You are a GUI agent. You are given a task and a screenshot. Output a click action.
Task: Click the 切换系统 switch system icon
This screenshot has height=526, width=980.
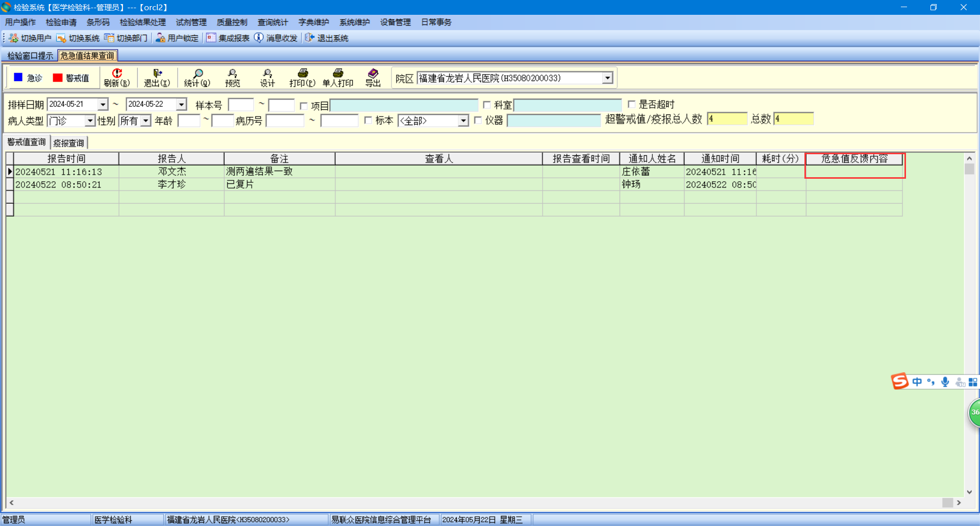click(61, 38)
